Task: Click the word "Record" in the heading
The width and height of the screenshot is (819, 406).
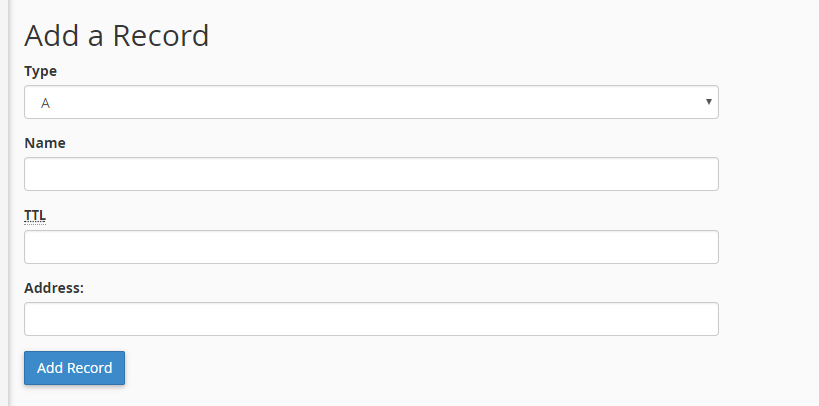Action: point(160,35)
